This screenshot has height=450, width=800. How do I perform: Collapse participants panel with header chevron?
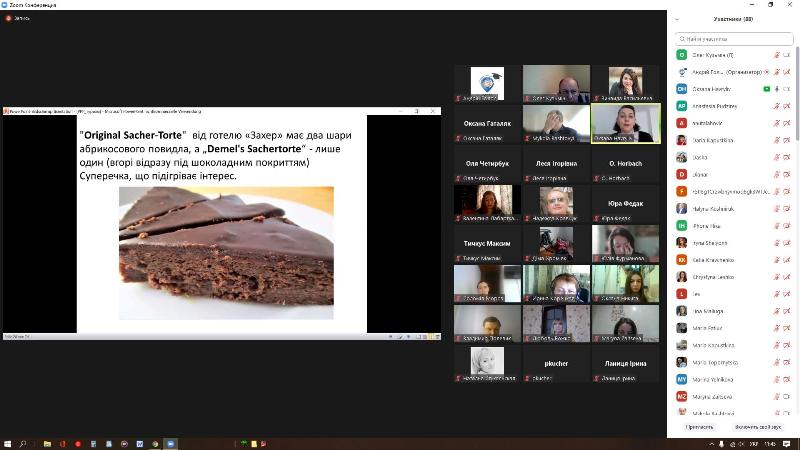(677, 19)
